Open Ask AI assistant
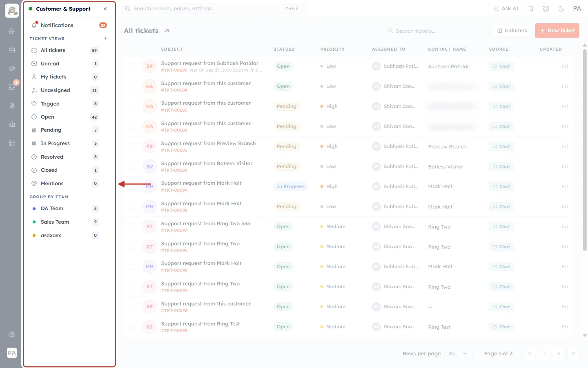588x368 pixels. click(506, 9)
